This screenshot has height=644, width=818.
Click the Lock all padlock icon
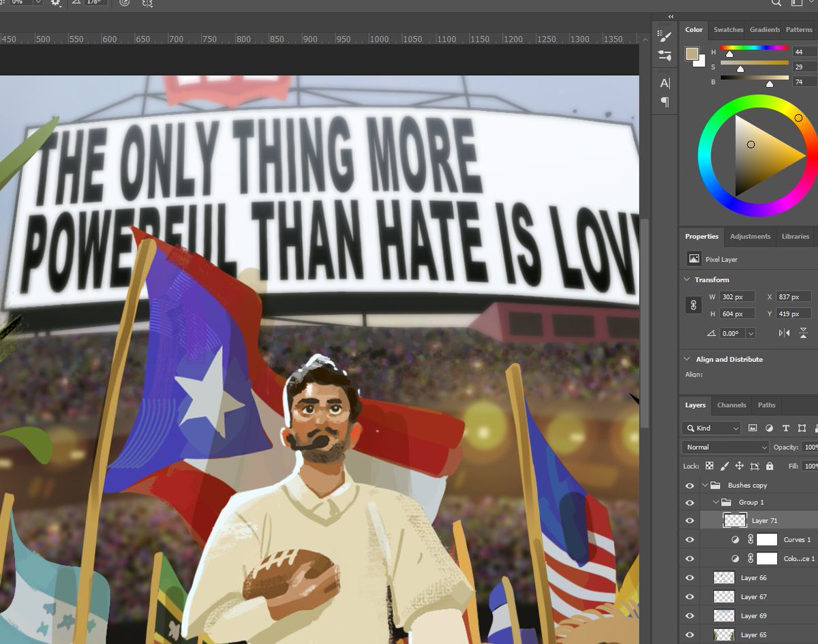coord(770,466)
